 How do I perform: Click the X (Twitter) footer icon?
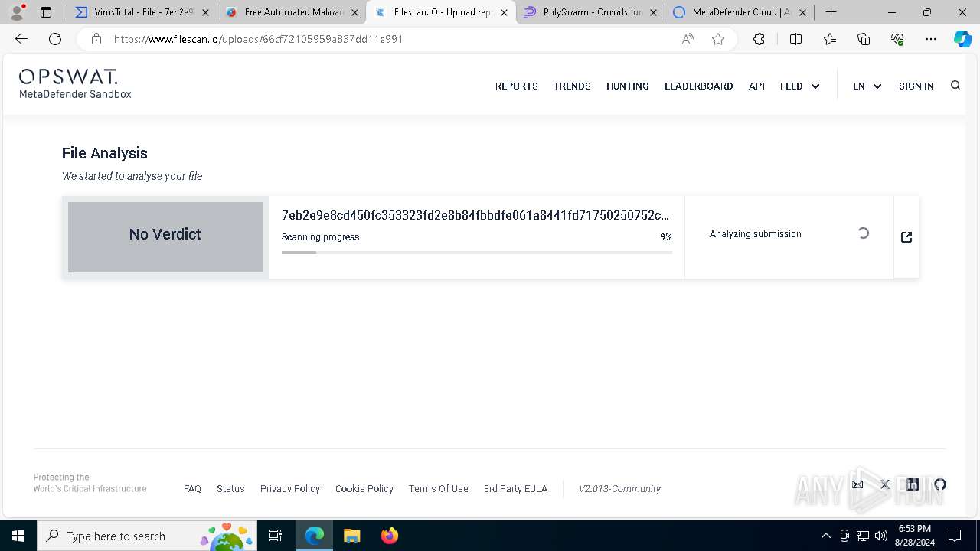click(x=885, y=484)
